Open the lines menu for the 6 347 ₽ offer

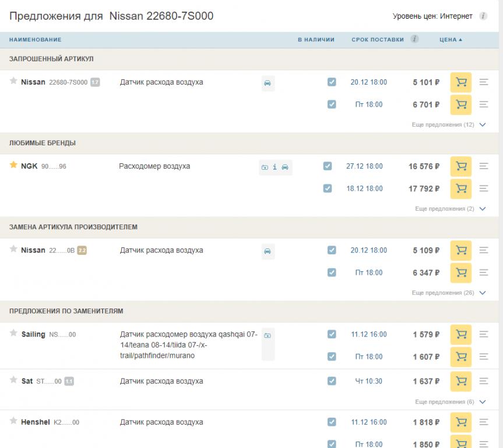[x=484, y=272]
